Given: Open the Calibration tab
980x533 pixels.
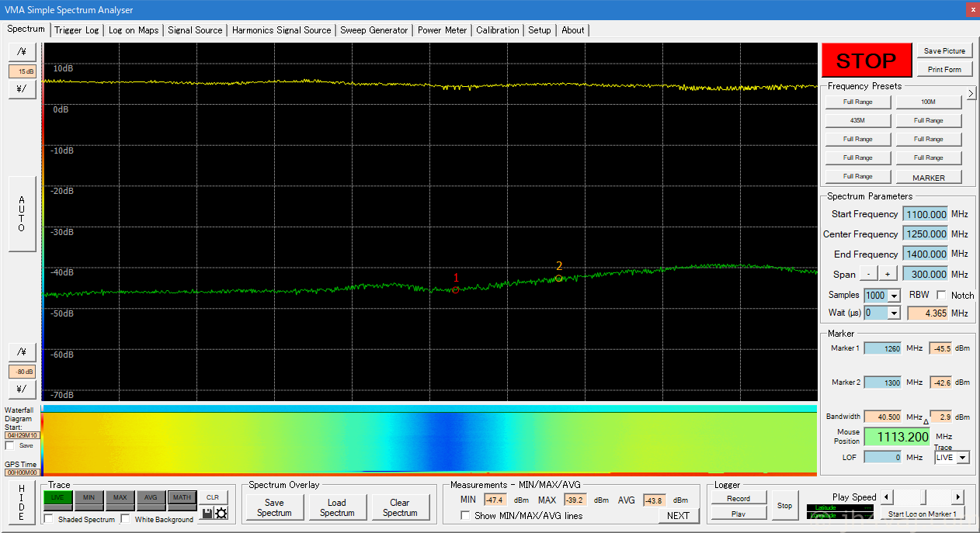Looking at the screenshot, I should tap(498, 30).
